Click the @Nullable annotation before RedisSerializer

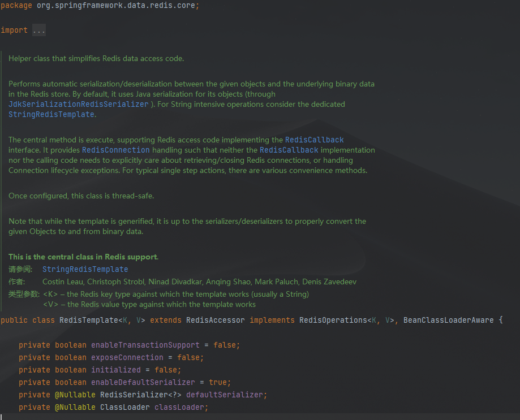click(x=75, y=395)
